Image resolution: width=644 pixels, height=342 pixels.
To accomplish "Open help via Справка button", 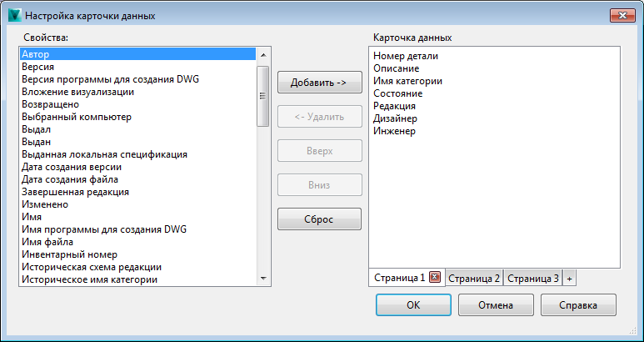I will point(578,305).
